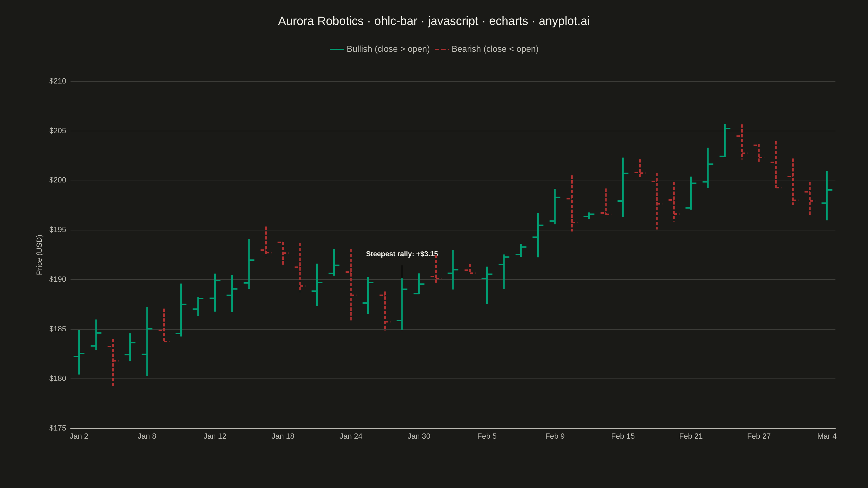This screenshot has width=868, height=488.
Task: Select the Jan 30 x-axis label
Action: [419, 436]
